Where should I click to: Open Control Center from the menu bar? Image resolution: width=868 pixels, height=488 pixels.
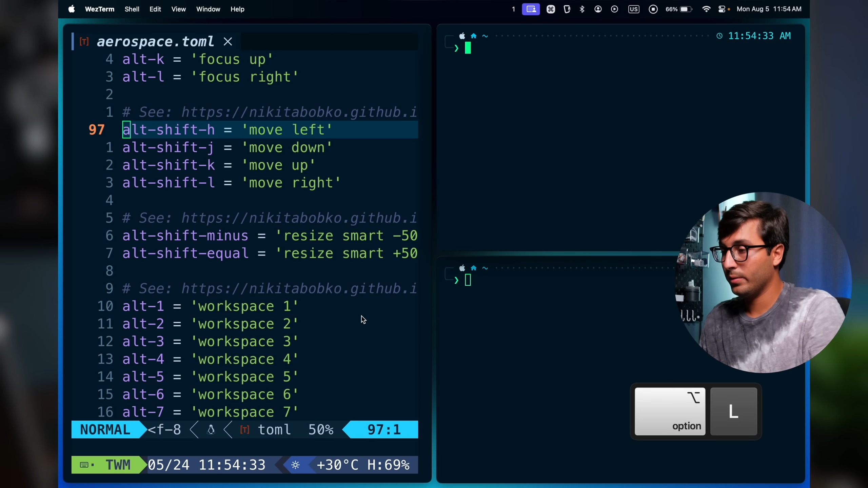point(722,9)
